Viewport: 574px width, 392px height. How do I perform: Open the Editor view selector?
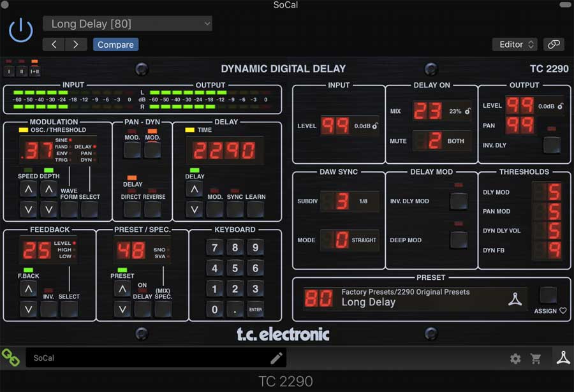[515, 44]
